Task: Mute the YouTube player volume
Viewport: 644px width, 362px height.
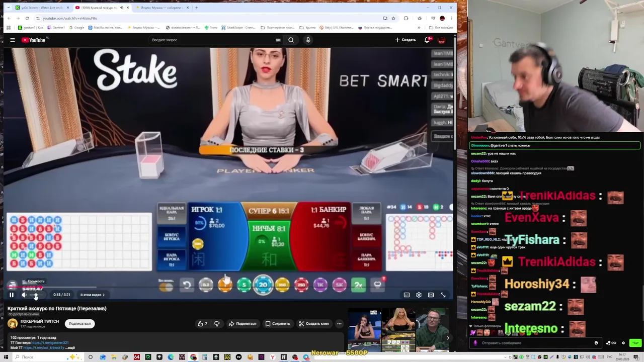Action: 24,295
